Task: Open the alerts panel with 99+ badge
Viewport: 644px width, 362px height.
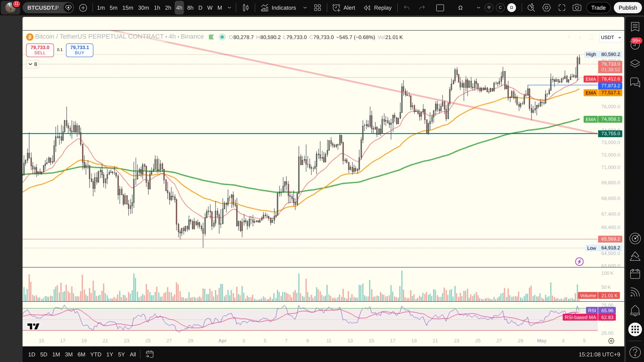Action: (635, 45)
